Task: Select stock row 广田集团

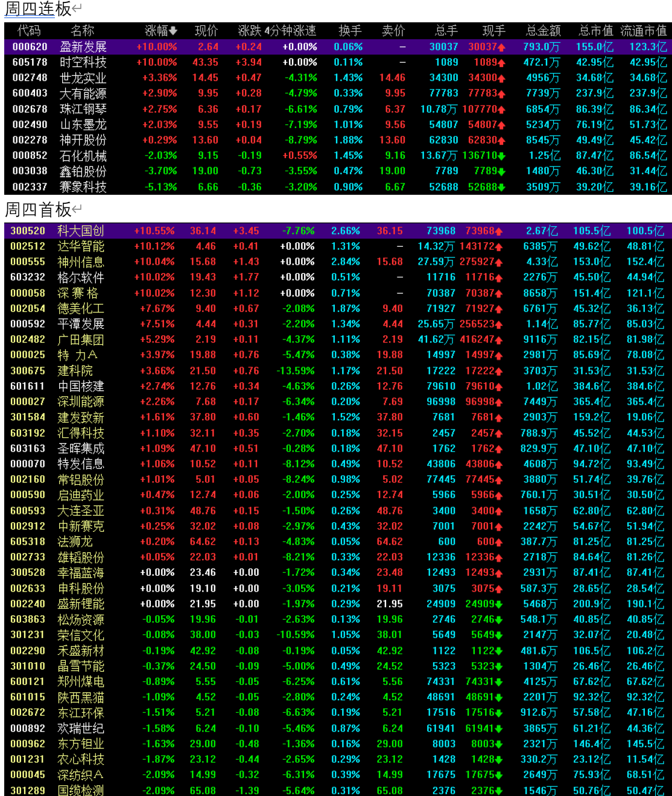Action: (337, 340)
